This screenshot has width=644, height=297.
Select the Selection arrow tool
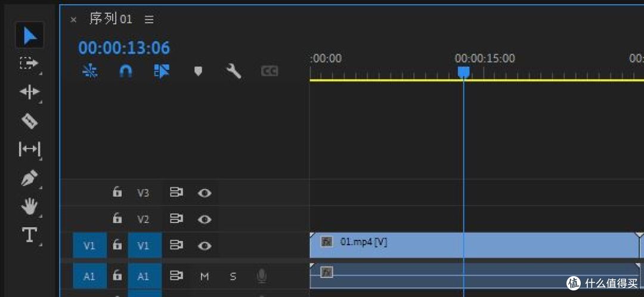[x=30, y=36]
